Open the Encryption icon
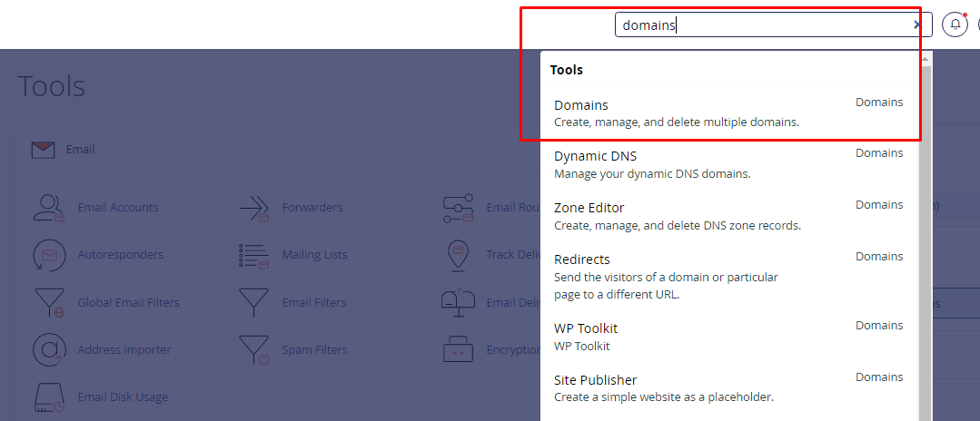Screen dimensions: 980x421 [459, 350]
